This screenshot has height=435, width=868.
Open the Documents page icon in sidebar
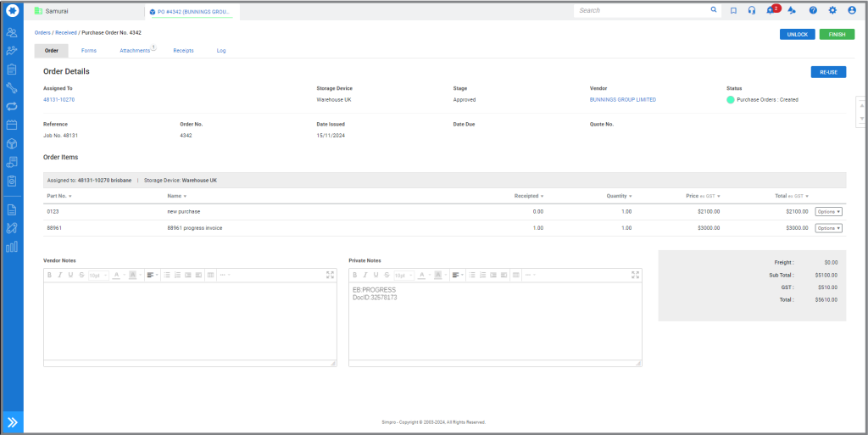point(12,209)
